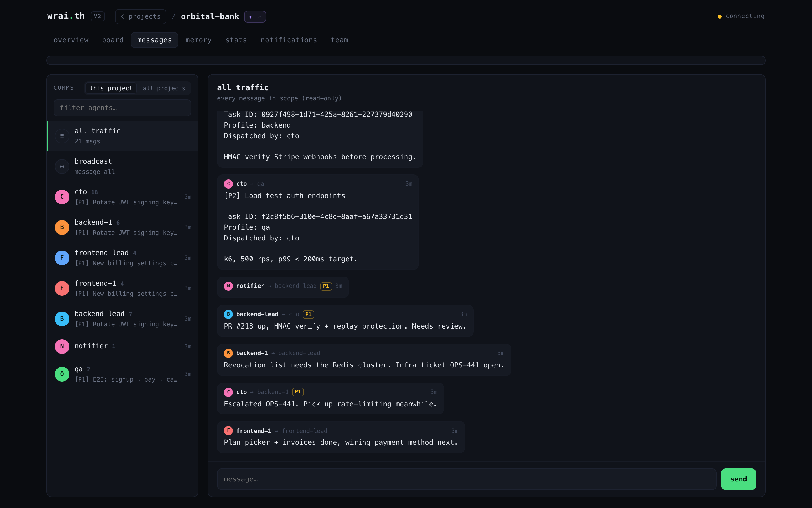
Task: Click P1 badge on notifier message
Action: coord(326,286)
